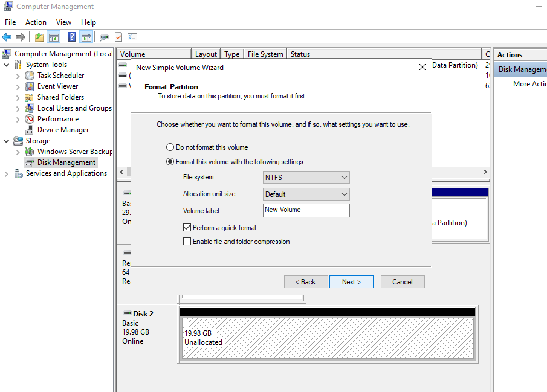Click Disk Management in Actions pane

522,69
